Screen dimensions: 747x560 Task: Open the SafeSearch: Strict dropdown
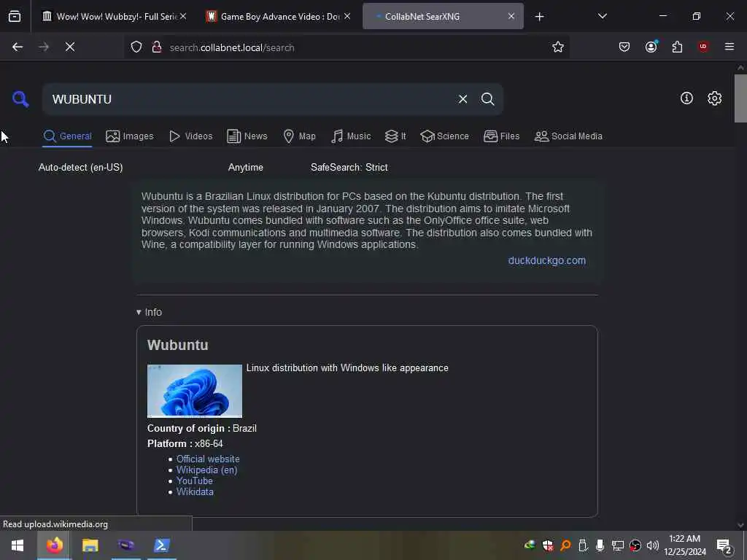pyautogui.click(x=349, y=168)
